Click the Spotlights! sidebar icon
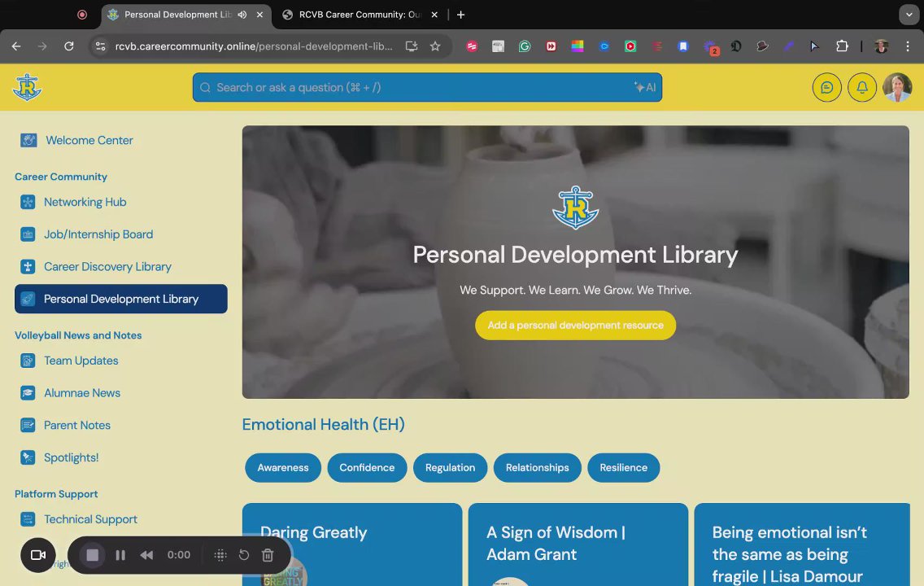Viewport: 924px width, 586px height. (x=28, y=457)
